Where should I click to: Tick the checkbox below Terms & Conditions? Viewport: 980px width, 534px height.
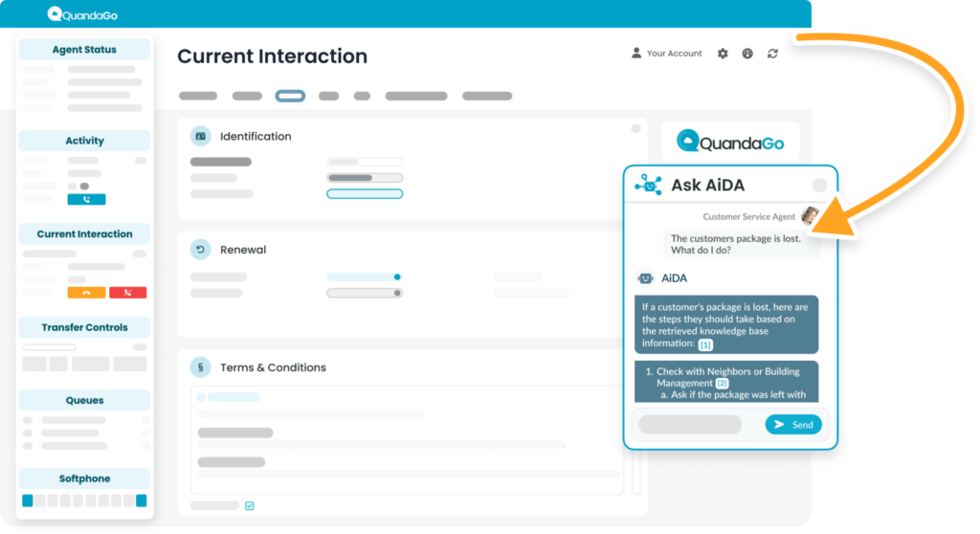pos(250,506)
